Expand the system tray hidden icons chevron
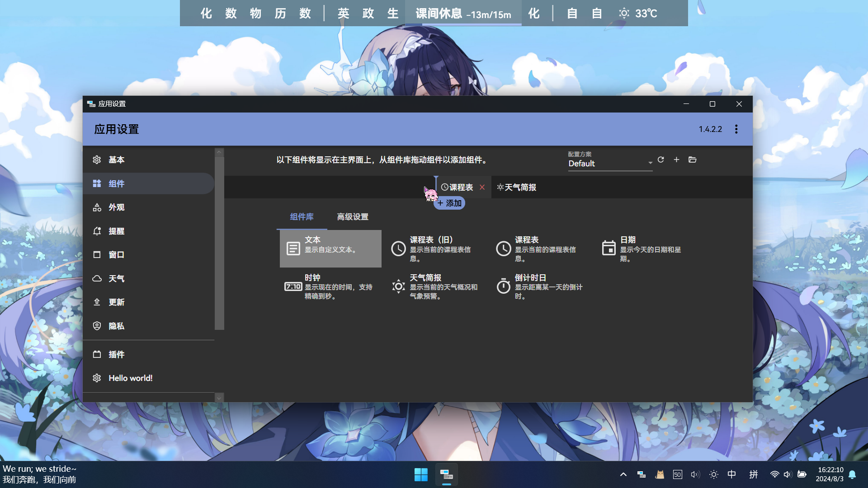The image size is (868, 488). [x=623, y=474]
